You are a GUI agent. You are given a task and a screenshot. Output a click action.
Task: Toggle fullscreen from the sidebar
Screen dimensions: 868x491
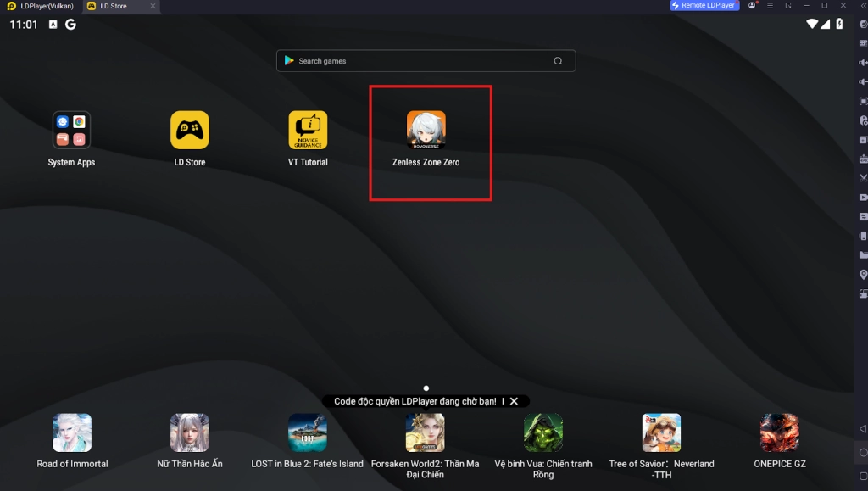pos(863,101)
